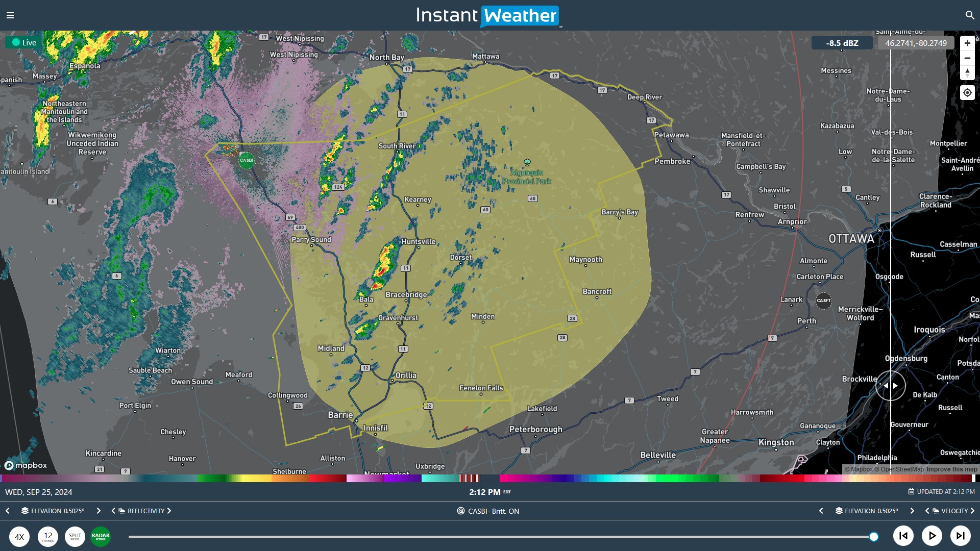Click the Bancroft town label
The width and height of the screenshot is (980, 551).
(597, 291)
